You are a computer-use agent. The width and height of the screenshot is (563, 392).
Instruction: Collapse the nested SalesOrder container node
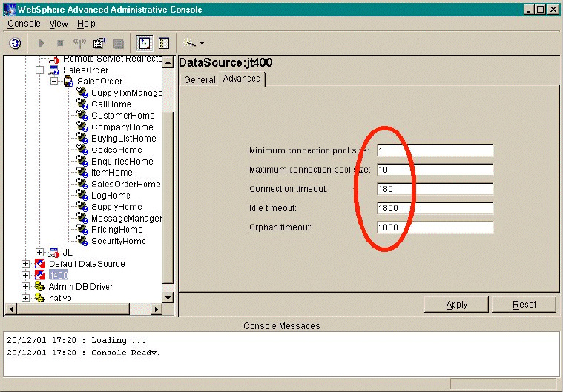54,82
